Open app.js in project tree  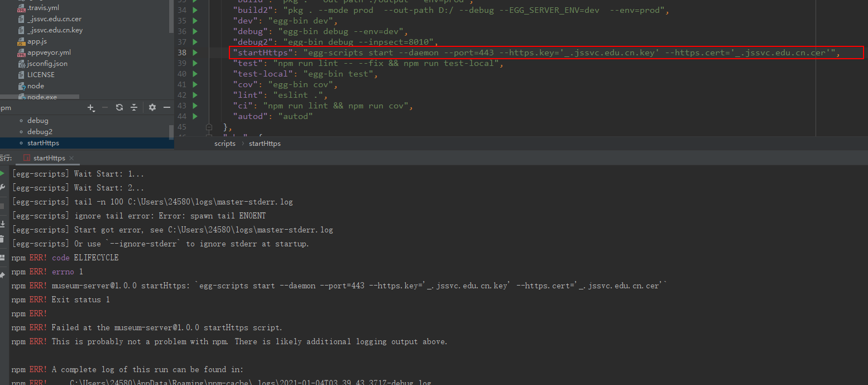(x=37, y=41)
